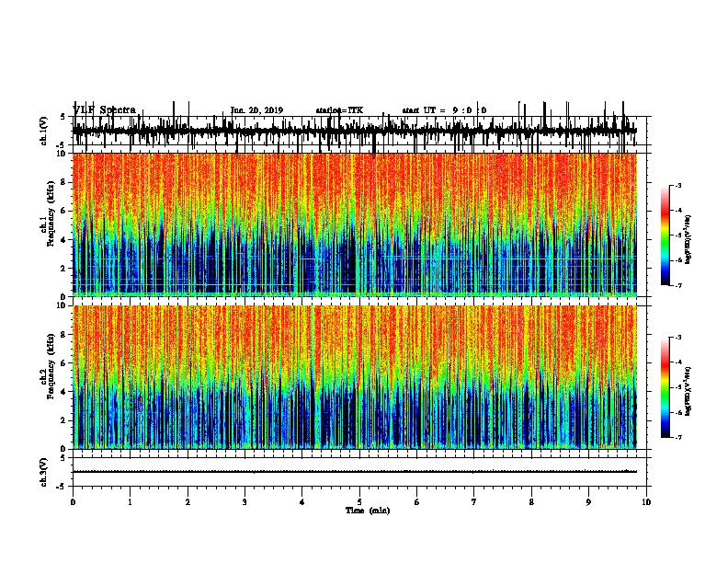Click the ch.2 spectrogram color scale bar
728x563 pixels.
665,387
